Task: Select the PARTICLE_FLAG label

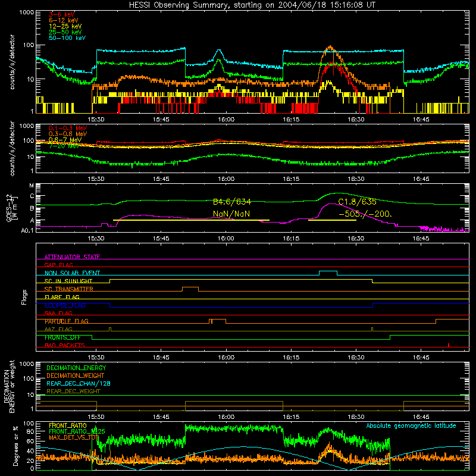Action: [67, 321]
